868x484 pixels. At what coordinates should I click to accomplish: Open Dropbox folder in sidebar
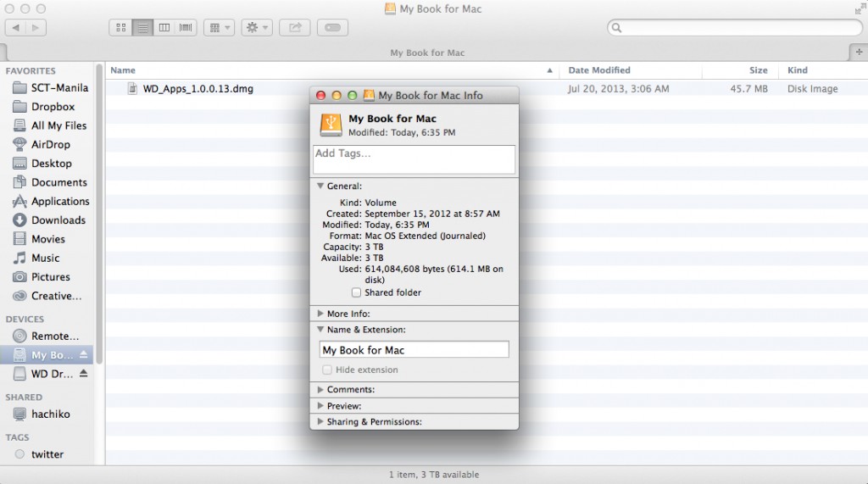pyautogui.click(x=53, y=107)
